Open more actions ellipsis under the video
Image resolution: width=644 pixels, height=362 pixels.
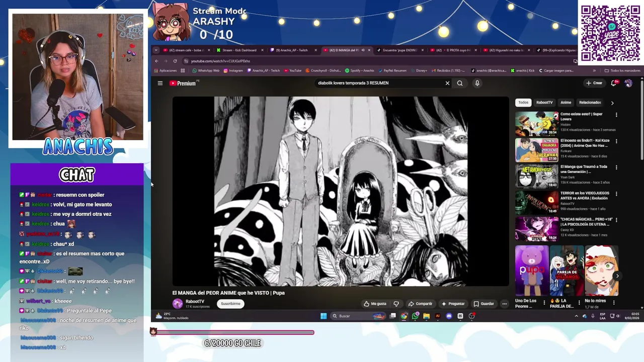[x=504, y=304]
